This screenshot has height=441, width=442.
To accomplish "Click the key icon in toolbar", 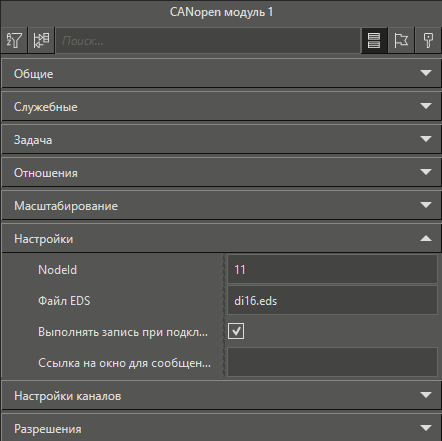I will 428,40.
